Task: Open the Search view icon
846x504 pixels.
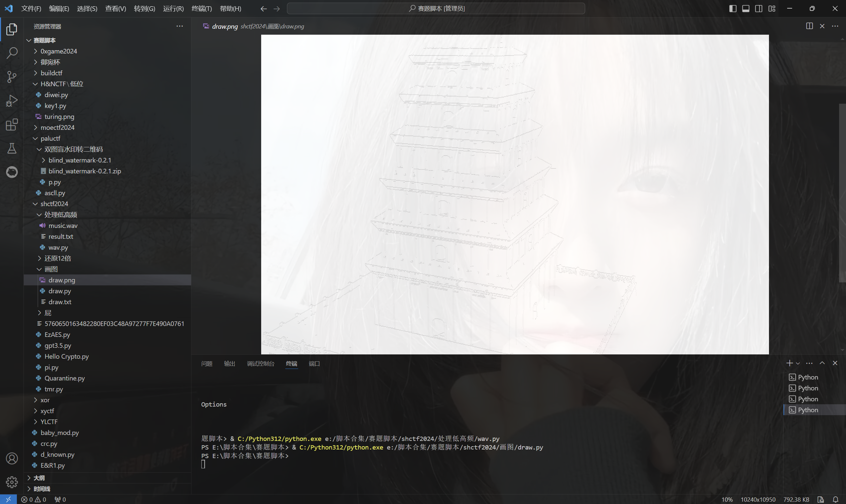Action: [12, 53]
